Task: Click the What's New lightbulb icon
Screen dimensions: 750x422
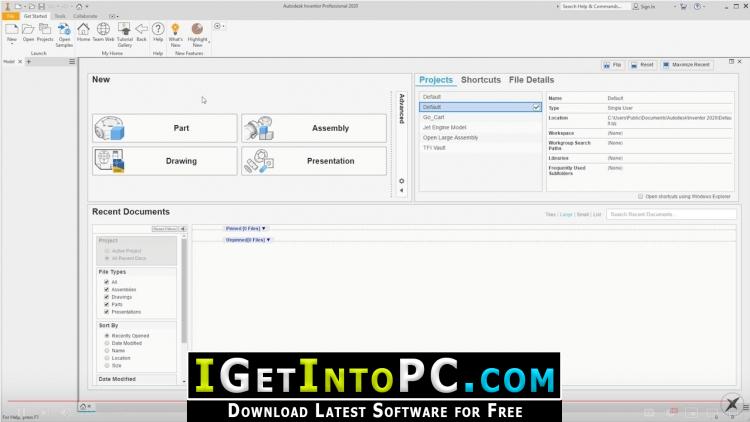Action: coord(175,33)
